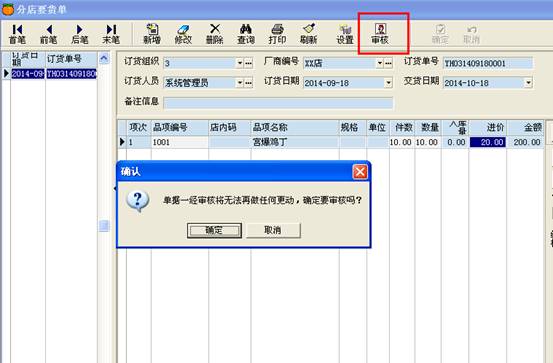Open 设置 settings toolbar icon
This screenshot has height=363, width=553.
345,34
